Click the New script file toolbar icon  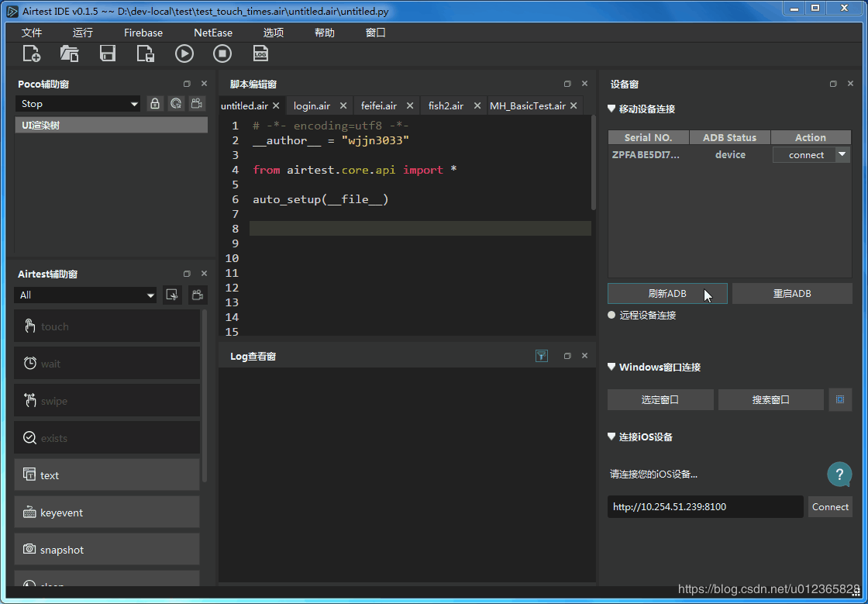click(32, 53)
